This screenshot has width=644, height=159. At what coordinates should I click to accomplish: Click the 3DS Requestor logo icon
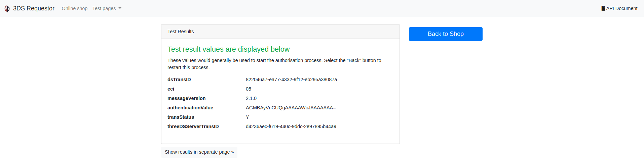coord(7,9)
